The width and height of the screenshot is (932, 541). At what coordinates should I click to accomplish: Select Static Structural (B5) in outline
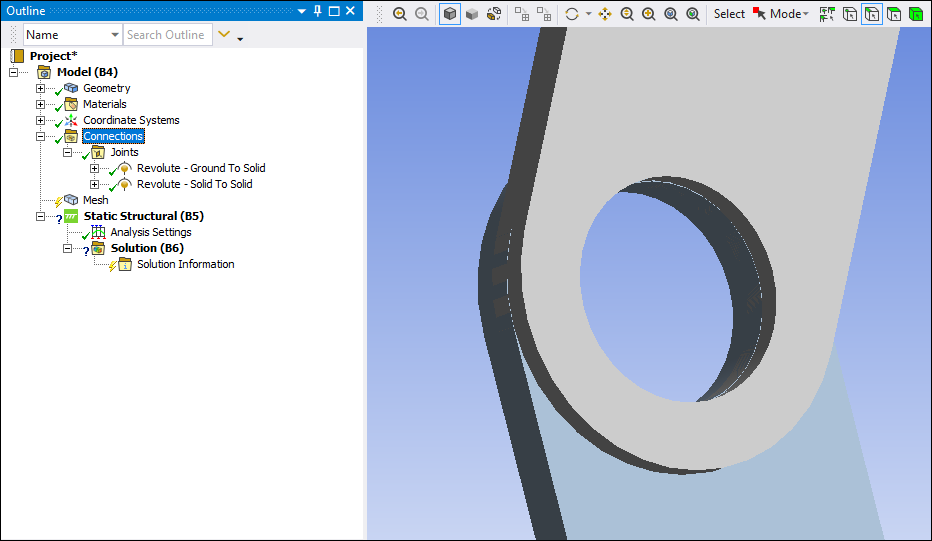coord(143,216)
